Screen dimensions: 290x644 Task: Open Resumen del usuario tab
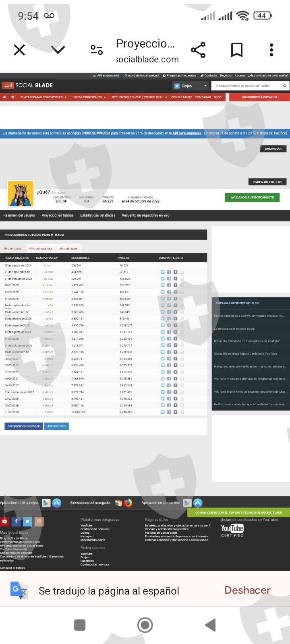19,215
